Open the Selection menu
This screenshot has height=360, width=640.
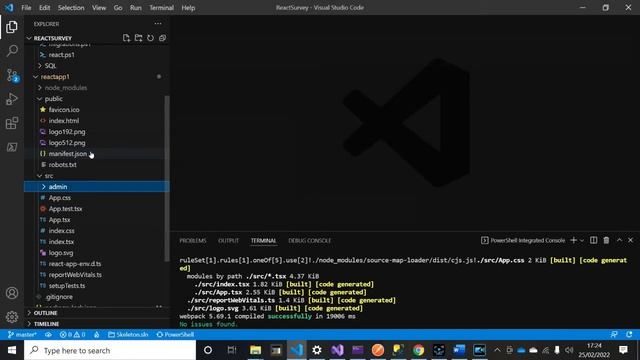coord(71,8)
